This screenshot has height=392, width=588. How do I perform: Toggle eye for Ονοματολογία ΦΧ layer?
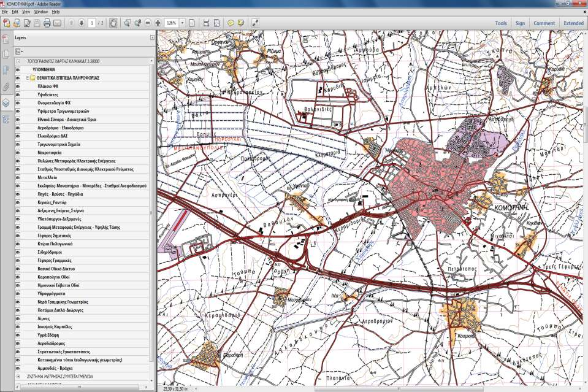tap(18, 103)
